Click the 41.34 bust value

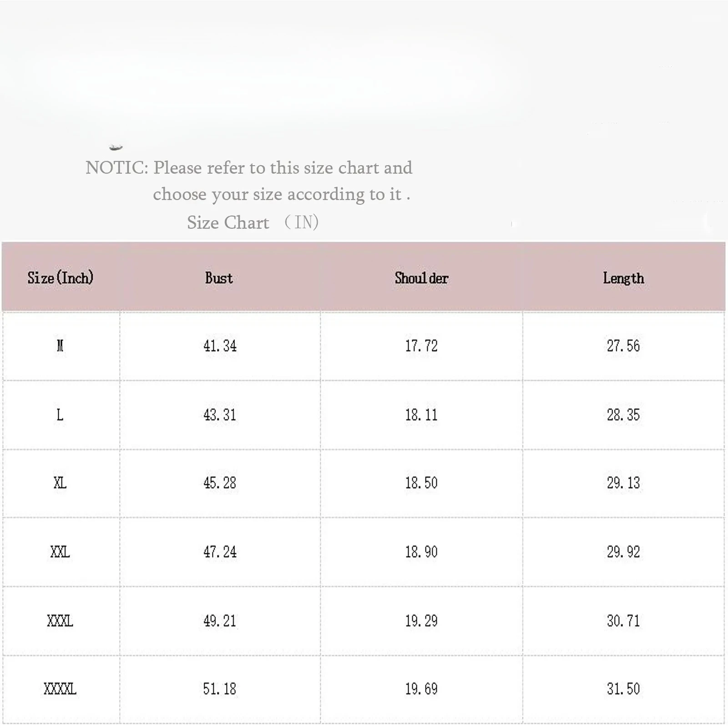tap(220, 346)
